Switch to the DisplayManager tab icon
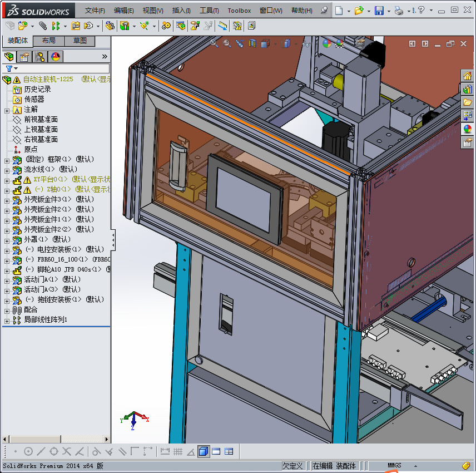 [x=56, y=57]
